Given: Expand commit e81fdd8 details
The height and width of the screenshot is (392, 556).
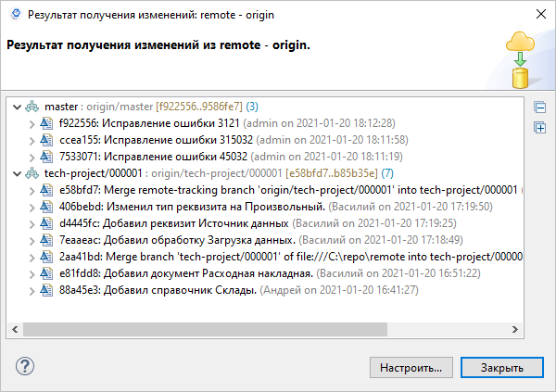Looking at the screenshot, I should pyautogui.click(x=31, y=273).
